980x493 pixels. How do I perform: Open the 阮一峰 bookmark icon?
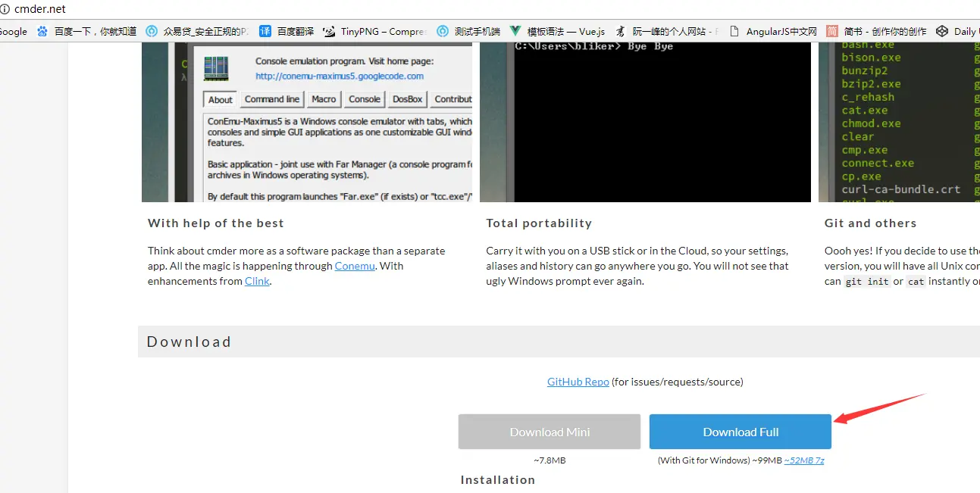(621, 31)
